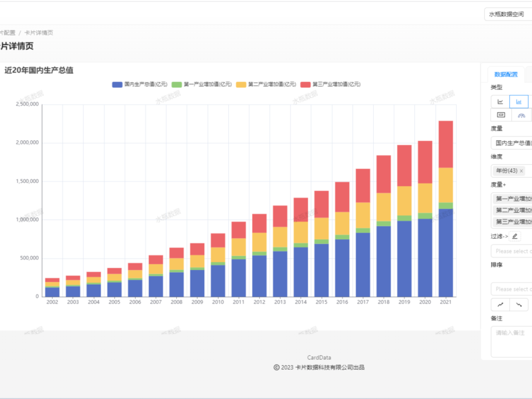Screen dimensions: 532x399
Task: Go to 卡片详情页 breadcrumb item
Action: (39, 33)
